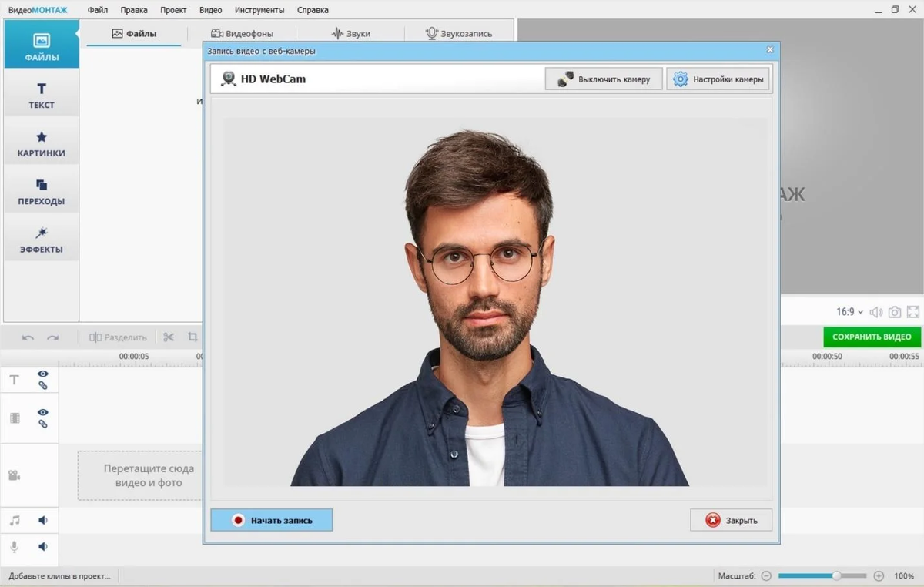This screenshot has width=924, height=587.
Task: Click the 00:00:50 timeline ruler mark
Action: pos(827,357)
